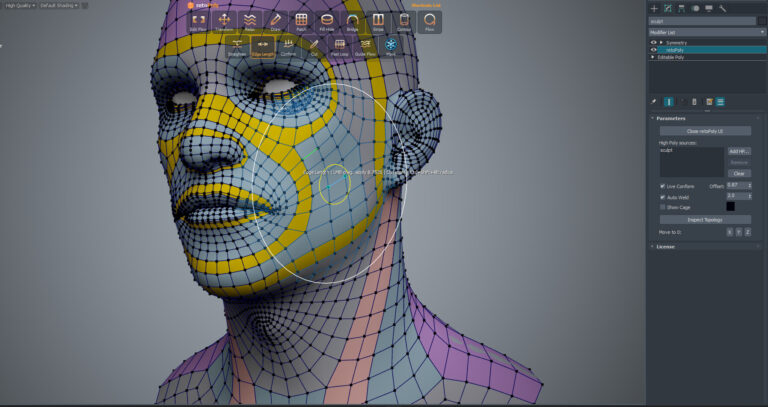
Task: Click the blue Paint tool
Action: tap(391, 47)
